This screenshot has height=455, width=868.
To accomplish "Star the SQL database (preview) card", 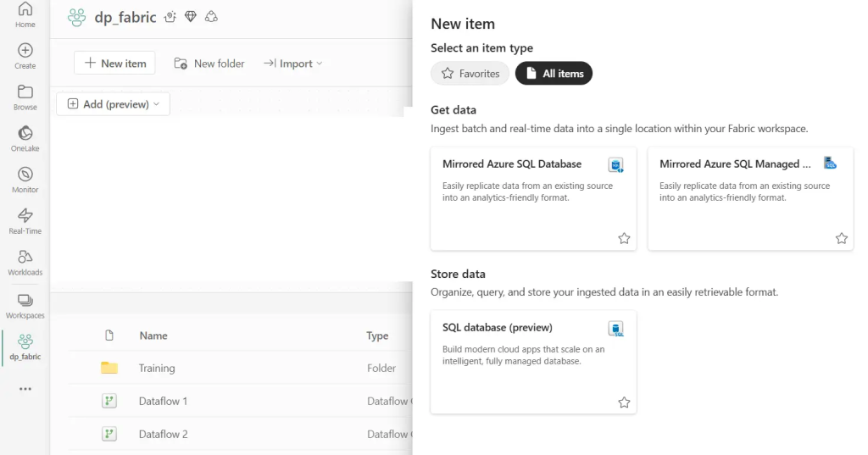I will pyautogui.click(x=624, y=402).
